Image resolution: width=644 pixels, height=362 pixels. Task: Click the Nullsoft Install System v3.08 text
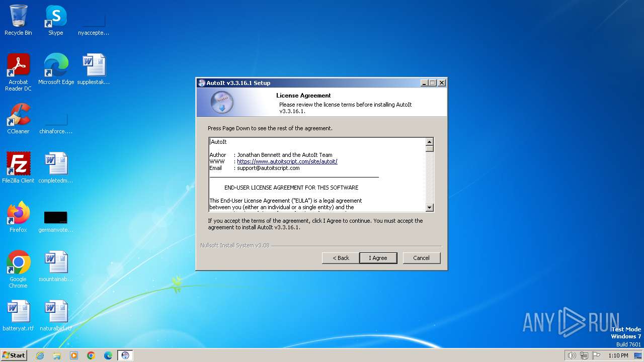tap(235, 245)
